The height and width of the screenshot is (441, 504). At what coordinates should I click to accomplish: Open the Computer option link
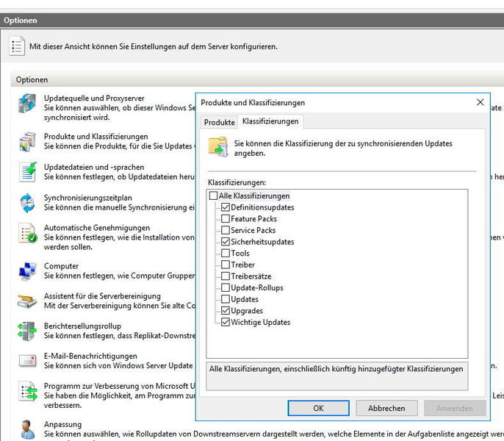pos(61,266)
